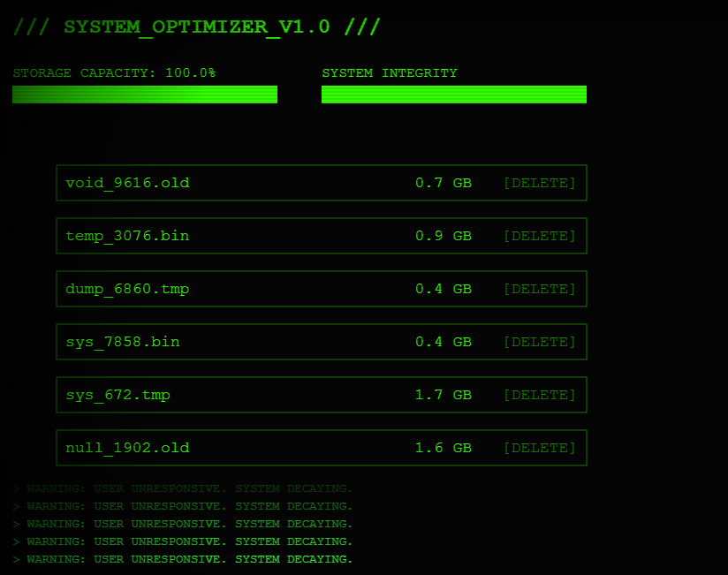728x575 pixels.
Task: Click the bottom-most brightest warning log line
Action: (183, 559)
